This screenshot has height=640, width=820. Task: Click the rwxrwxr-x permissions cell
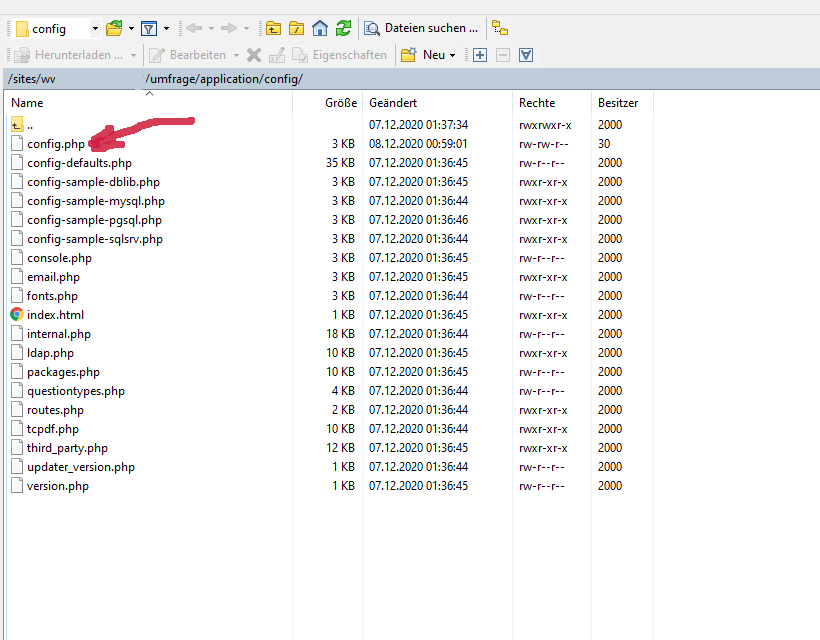click(x=545, y=125)
